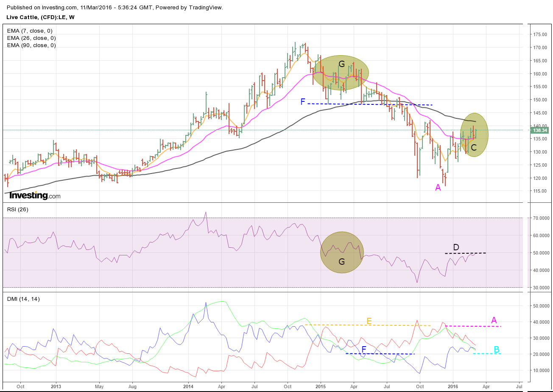Click the 145.00 price axis label
The width and height of the screenshot is (553, 392).
pos(541,113)
